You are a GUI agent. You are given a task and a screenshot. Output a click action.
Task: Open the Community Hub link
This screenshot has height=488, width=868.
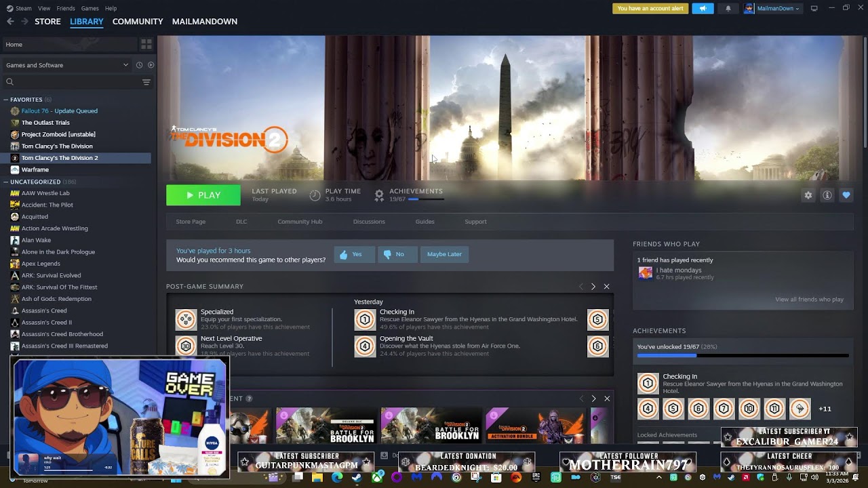tap(300, 222)
